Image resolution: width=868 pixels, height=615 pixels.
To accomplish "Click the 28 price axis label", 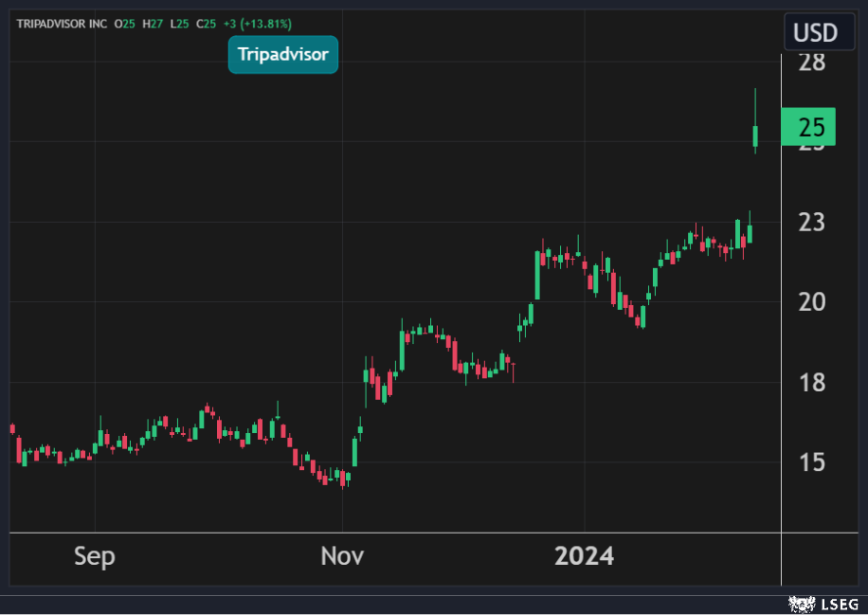I will (811, 62).
